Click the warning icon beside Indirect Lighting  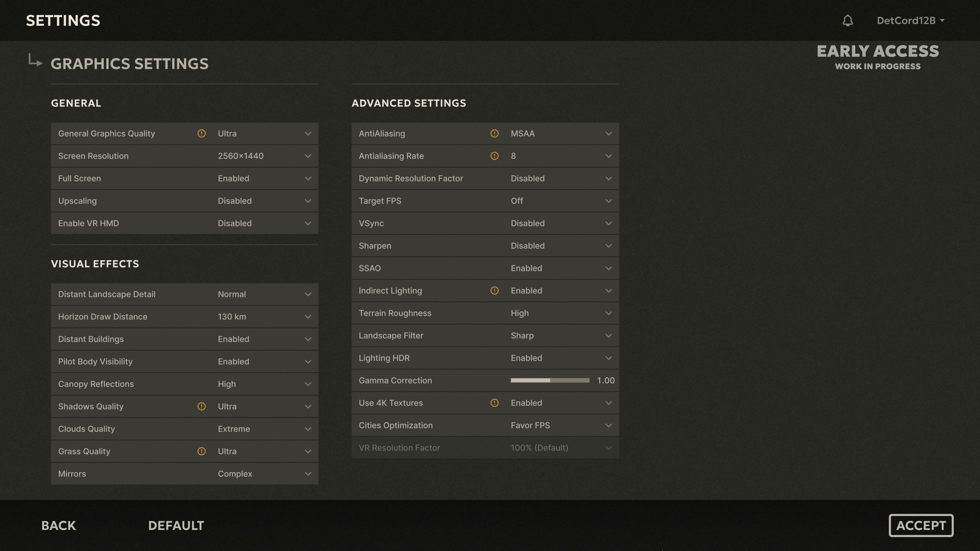tap(495, 290)
